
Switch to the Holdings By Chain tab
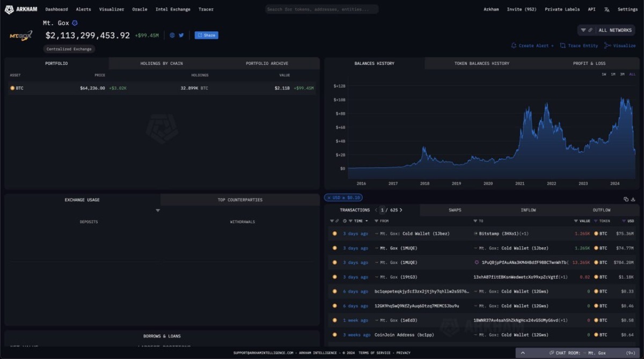pos(162,63)
